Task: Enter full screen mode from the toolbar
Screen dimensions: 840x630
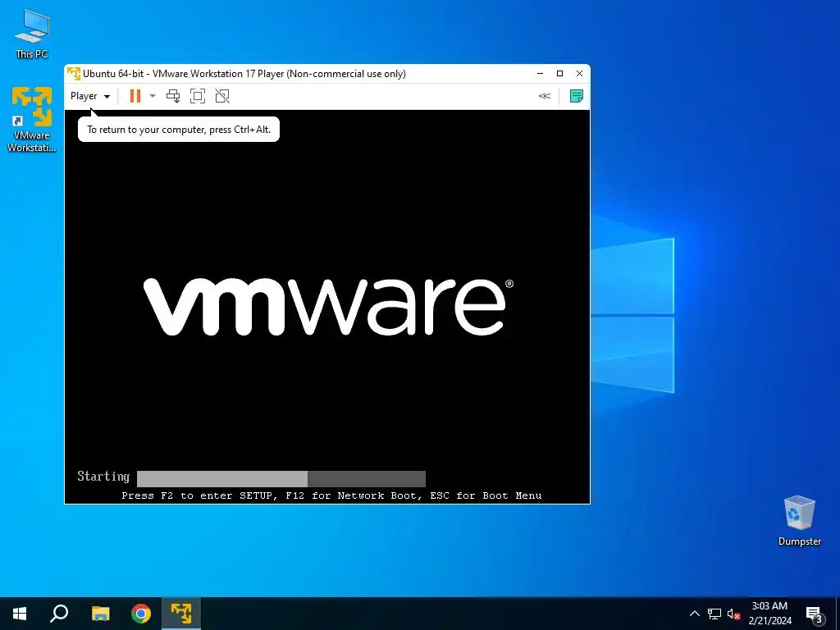Action: (198, 96)
